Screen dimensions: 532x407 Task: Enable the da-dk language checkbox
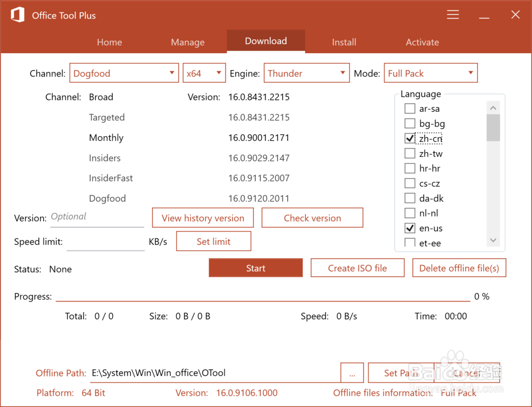(x=410, y=198)
